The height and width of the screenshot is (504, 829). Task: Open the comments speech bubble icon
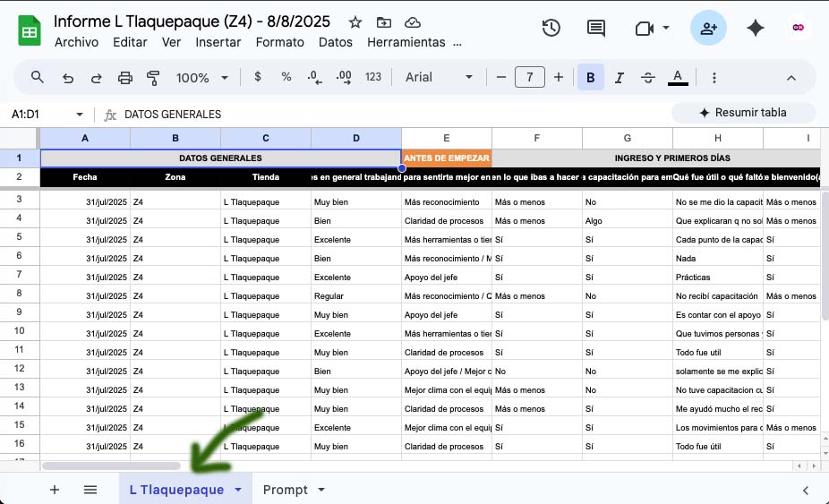[596, 29]
